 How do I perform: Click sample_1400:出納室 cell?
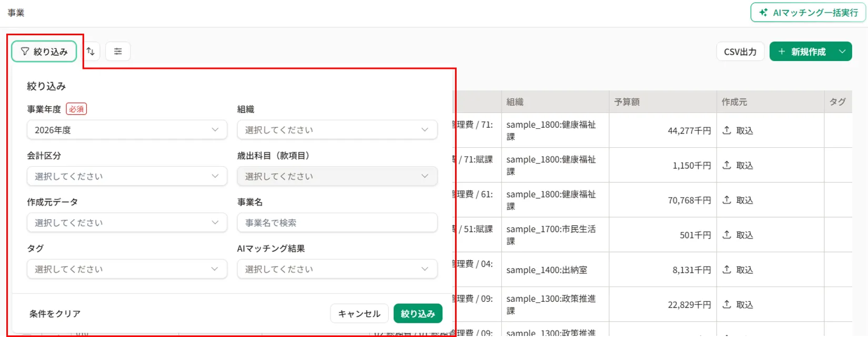point(555,270)
